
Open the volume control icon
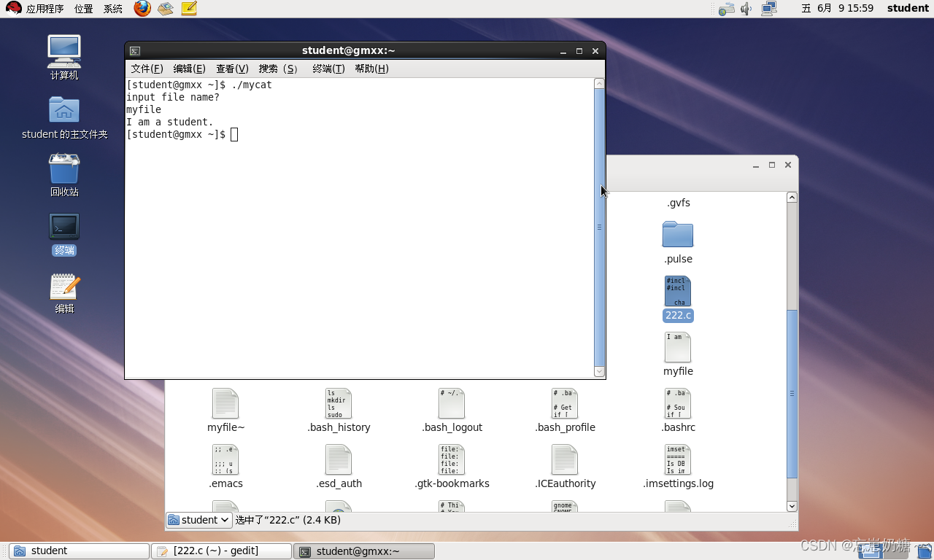pyautogui.click(x=746, y=9)
